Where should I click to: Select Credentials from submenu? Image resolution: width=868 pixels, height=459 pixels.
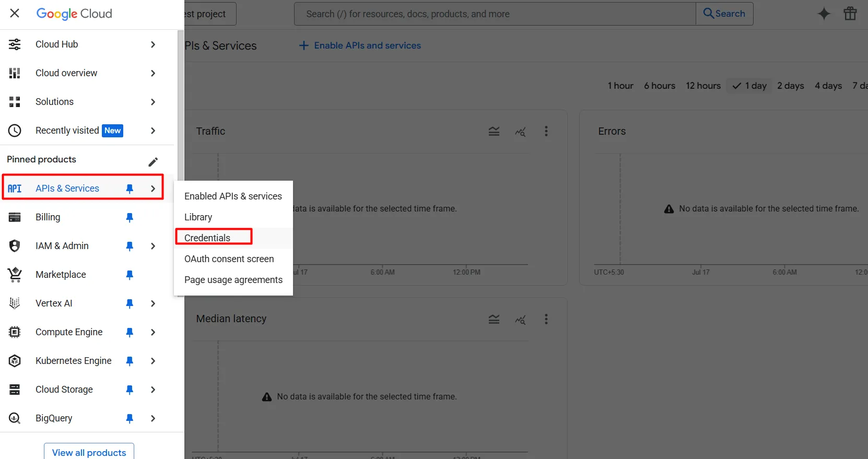[x=233, y=238]
